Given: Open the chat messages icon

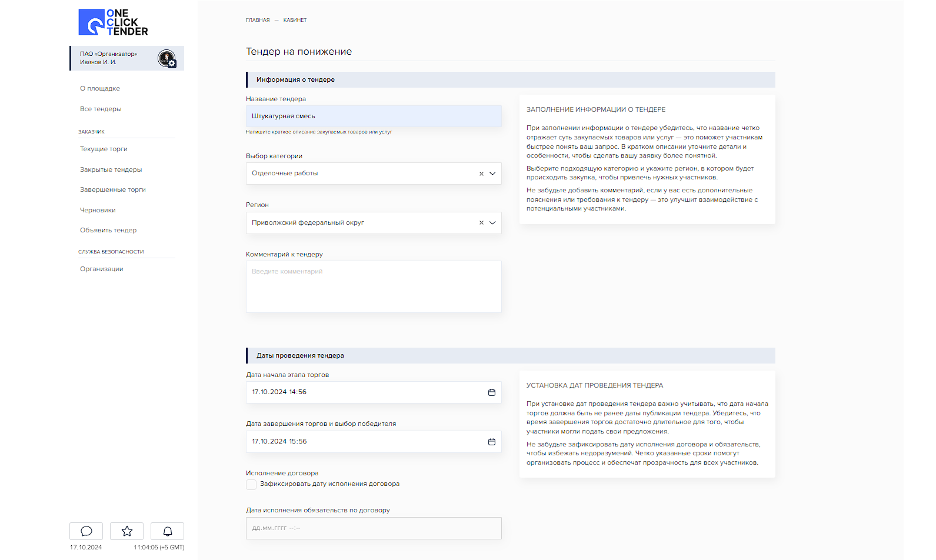Looking at the screenshot, I should click(86, 531).
